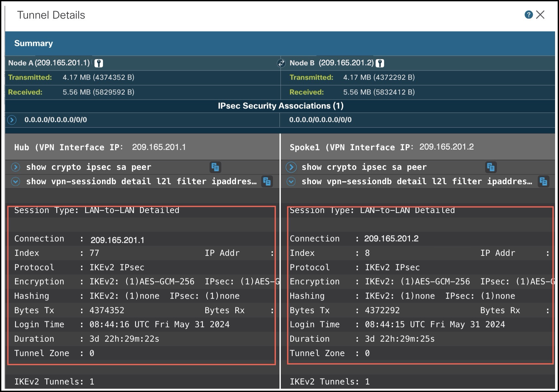
Task: Click Hub Bytes Tx value 4374352
Action: (x=107, y=310)
